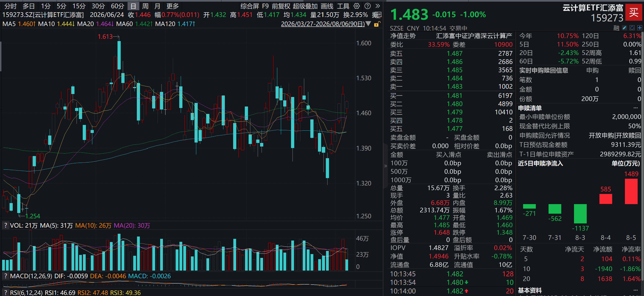Image resolution: width=644 pixels, height=296 pixels.
Task: Click the VOL indicator help question mark
Action: [x=6, y=225]
